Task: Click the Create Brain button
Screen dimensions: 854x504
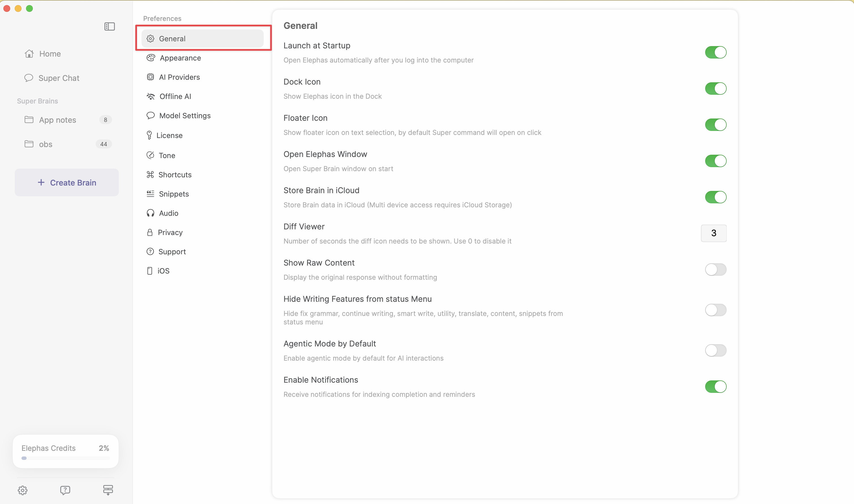Action: (x=66, y=182)
